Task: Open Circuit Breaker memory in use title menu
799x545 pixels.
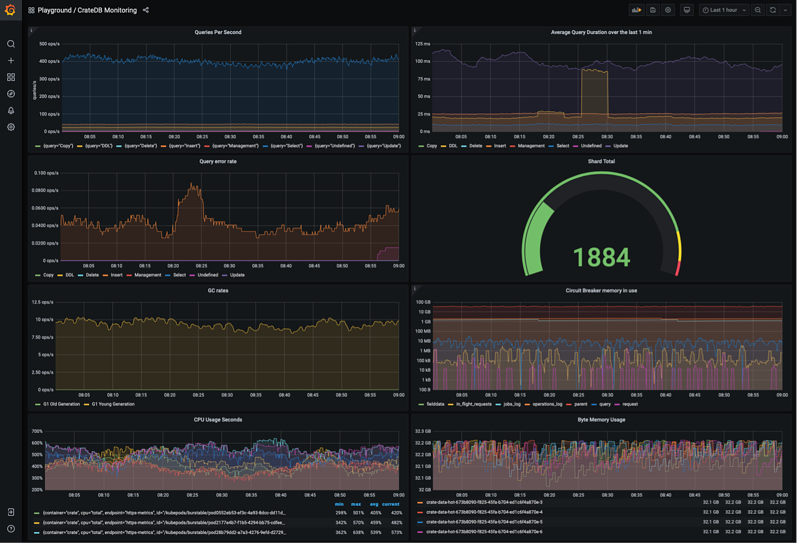Action: coord(601,291)
